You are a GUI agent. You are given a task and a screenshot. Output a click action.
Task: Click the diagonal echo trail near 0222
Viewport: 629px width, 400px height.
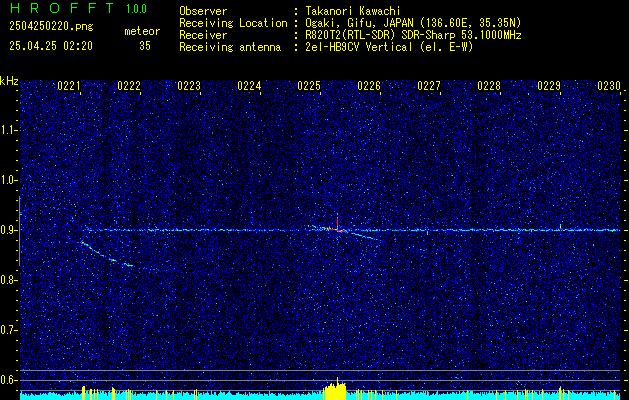(108, 254)
